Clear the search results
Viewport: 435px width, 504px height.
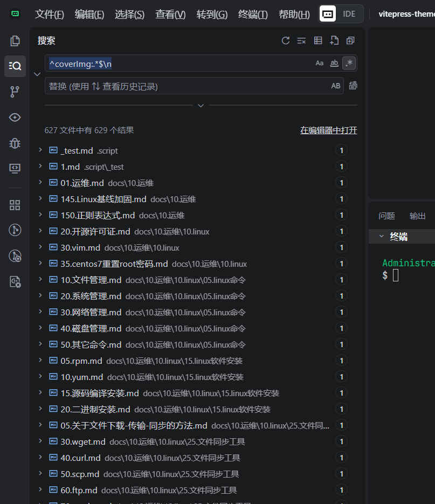pyautogui.click(x=301, y=40)
